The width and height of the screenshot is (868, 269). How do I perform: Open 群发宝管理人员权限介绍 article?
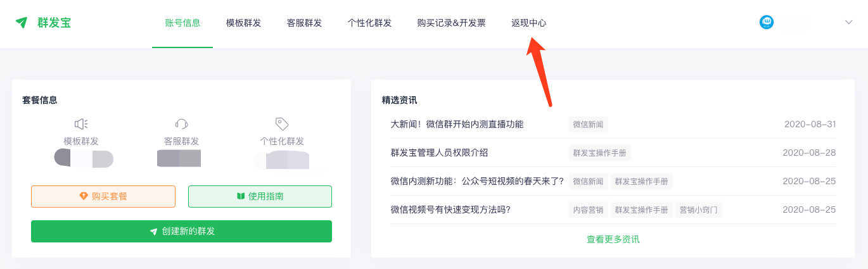pos(439,153)
